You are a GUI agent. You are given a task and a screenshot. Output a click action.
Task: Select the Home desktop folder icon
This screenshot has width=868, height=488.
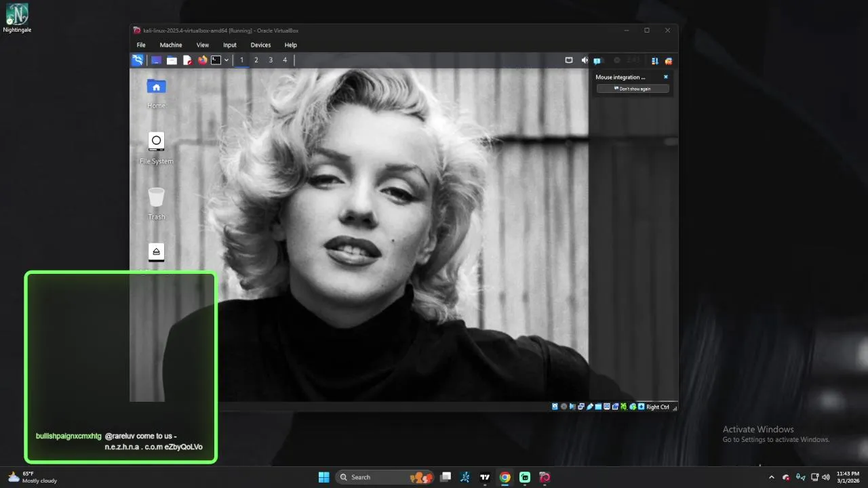(157, 93)
